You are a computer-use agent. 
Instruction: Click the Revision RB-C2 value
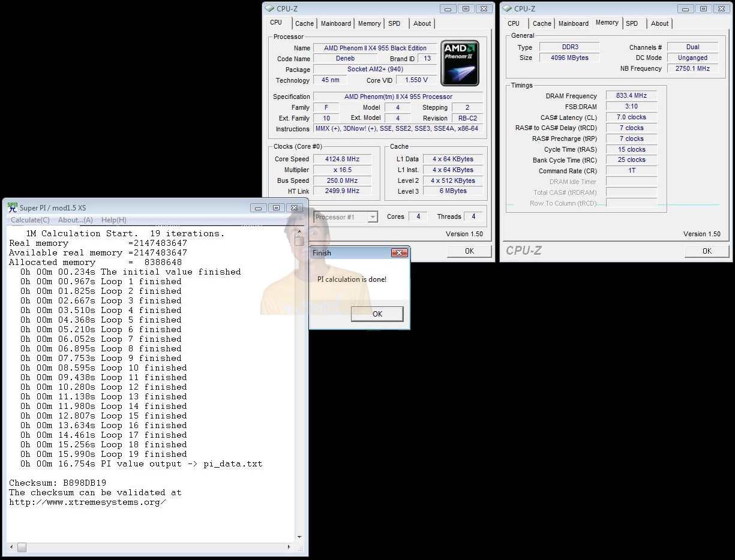tap(467, 118)
